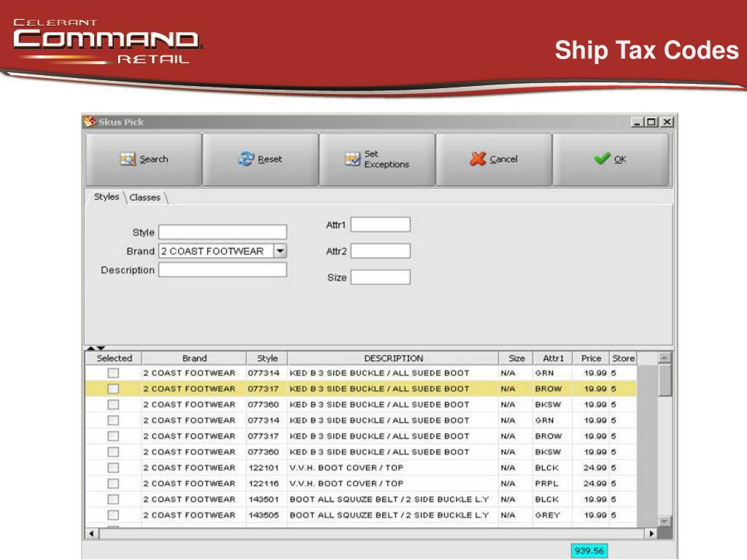Check the 122116 PRPL row checkbox

click(113, 483)
